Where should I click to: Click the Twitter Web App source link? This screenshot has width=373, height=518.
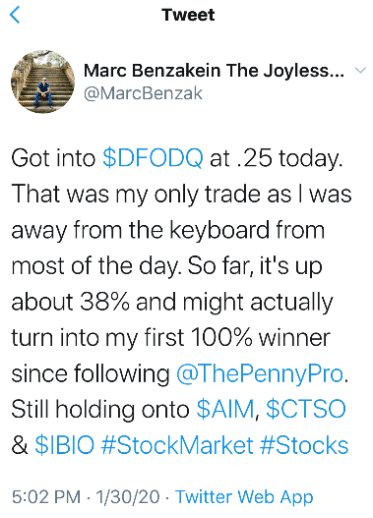coord(244,497)
